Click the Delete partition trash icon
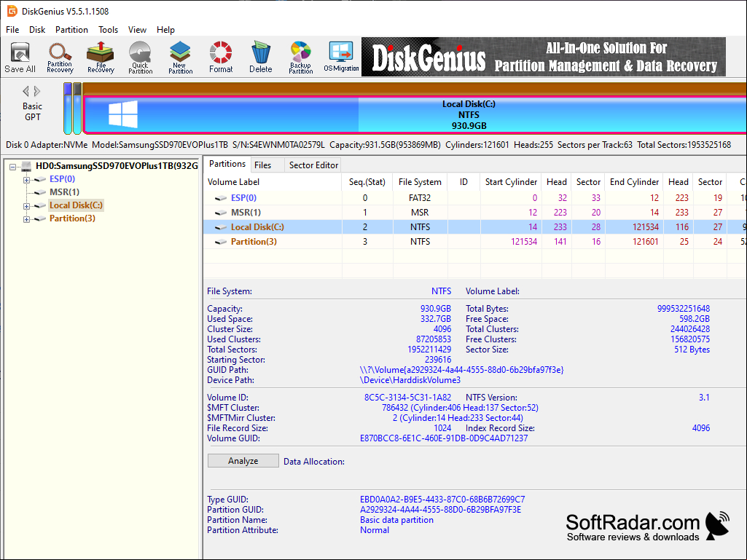The height and width of the screenshot is (560, 747). (261, 57)
